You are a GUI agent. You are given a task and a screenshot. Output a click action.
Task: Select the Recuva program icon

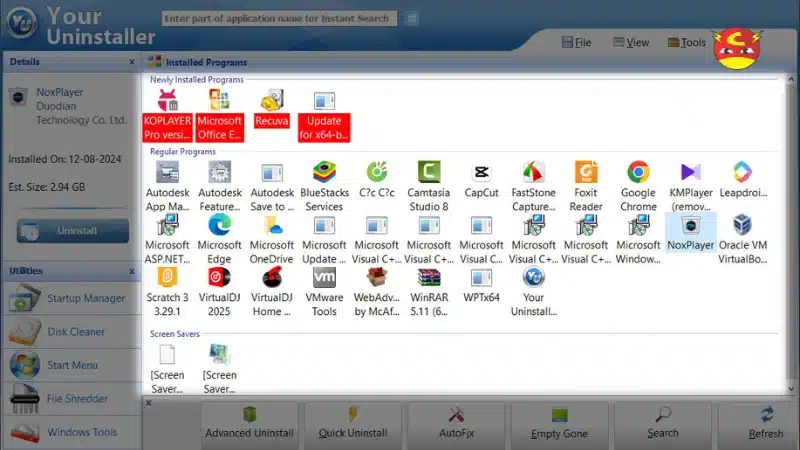coord(272,100)
